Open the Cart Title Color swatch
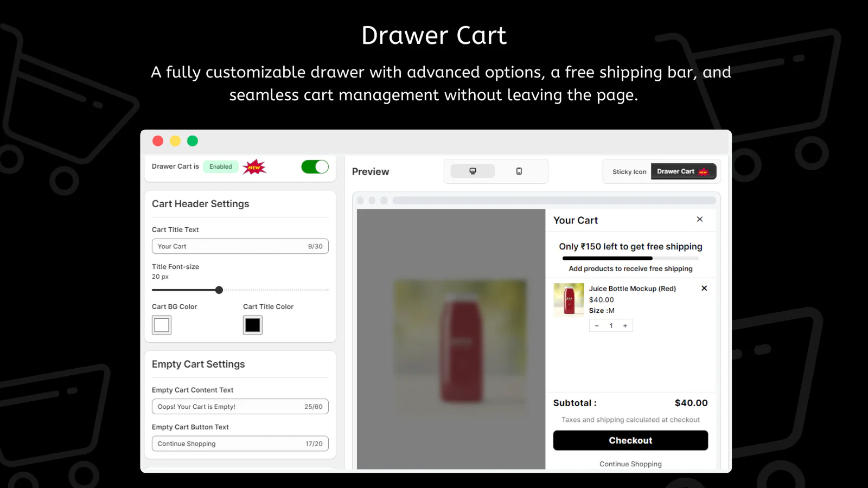 point(252,325)
